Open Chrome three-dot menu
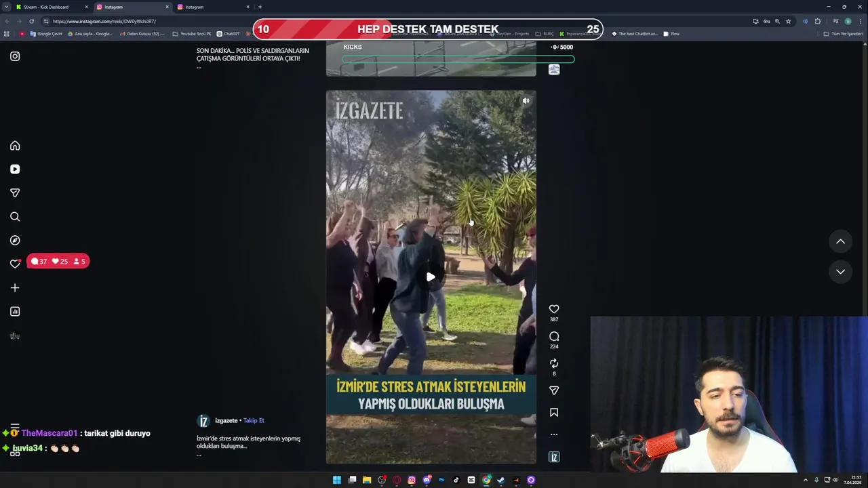This screenshot has height=488, width=868. pyautogui.click(x=861, y=21)
